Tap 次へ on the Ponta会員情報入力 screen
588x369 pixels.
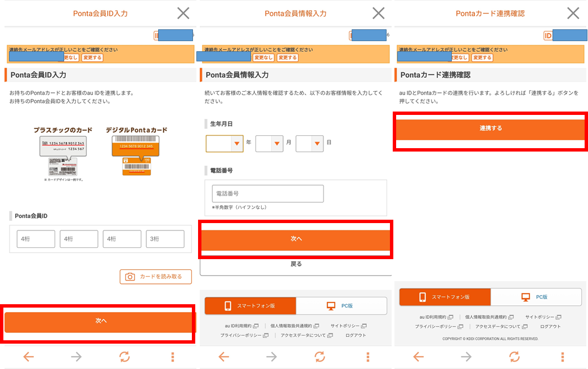click(x=296, y=240)
